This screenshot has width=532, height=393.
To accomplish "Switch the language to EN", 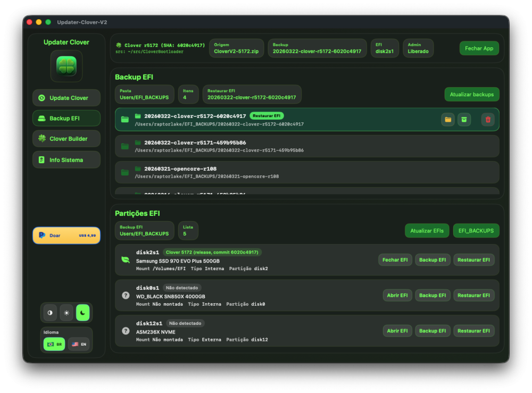I will (x=79, y=344).
